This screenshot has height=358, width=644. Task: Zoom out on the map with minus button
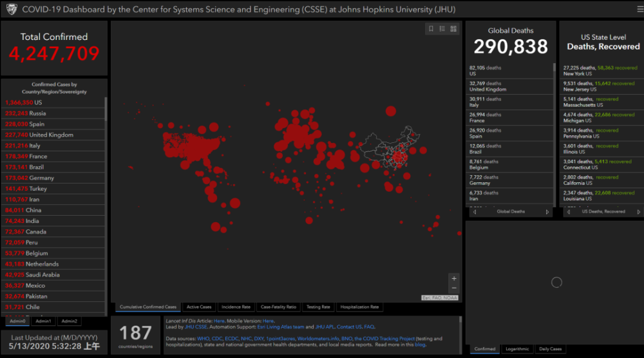coord(454,288)
